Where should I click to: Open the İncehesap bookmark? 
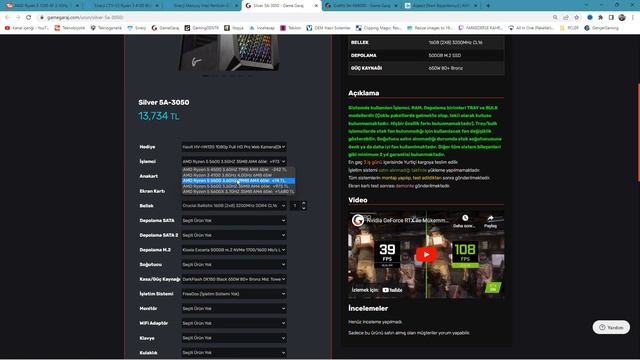[x=262, y=28]
